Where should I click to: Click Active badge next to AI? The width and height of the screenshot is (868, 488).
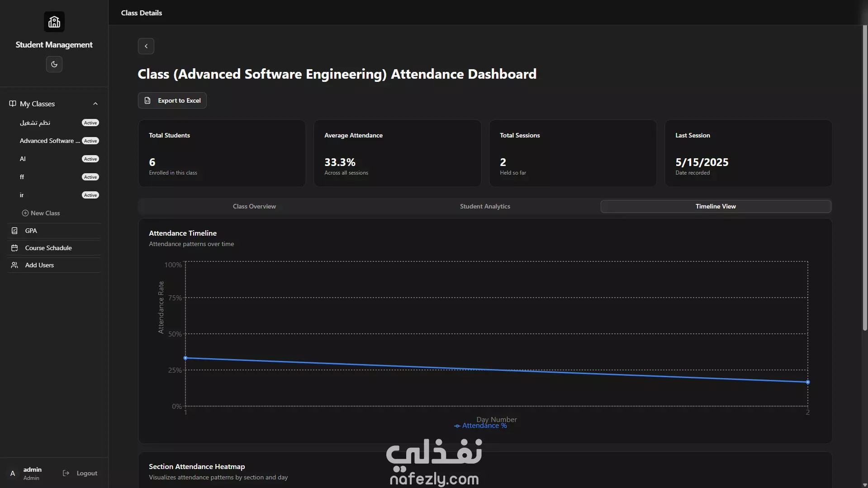click(90, 159)
